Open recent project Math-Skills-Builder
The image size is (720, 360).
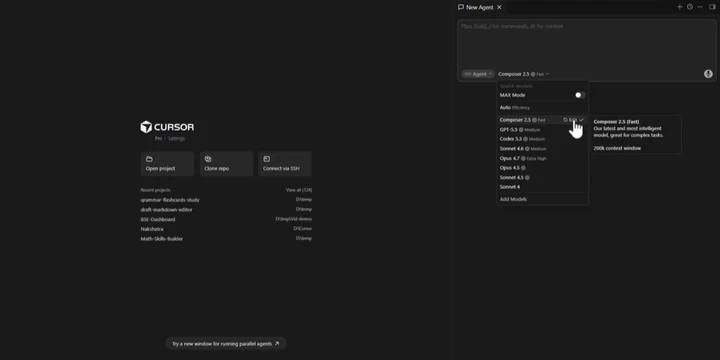162,239
